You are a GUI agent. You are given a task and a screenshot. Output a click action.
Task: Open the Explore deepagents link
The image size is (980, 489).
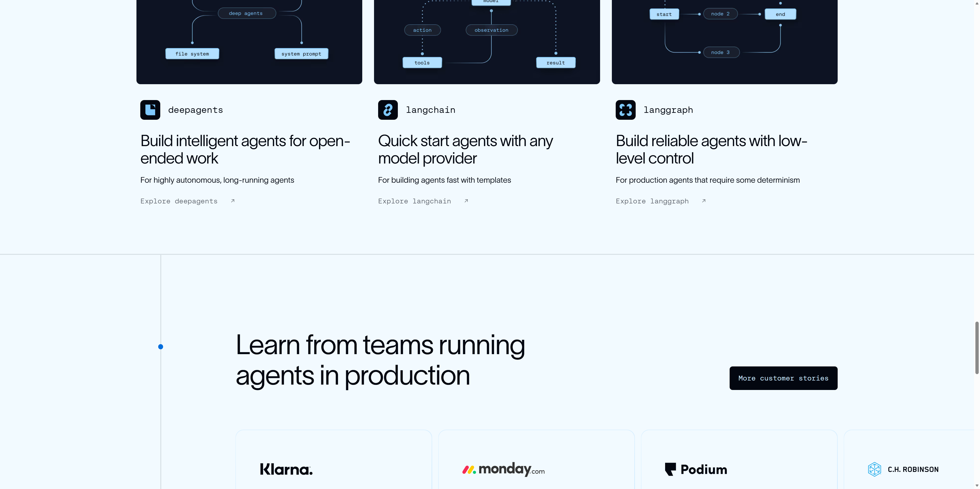click(x=188, y=201)
